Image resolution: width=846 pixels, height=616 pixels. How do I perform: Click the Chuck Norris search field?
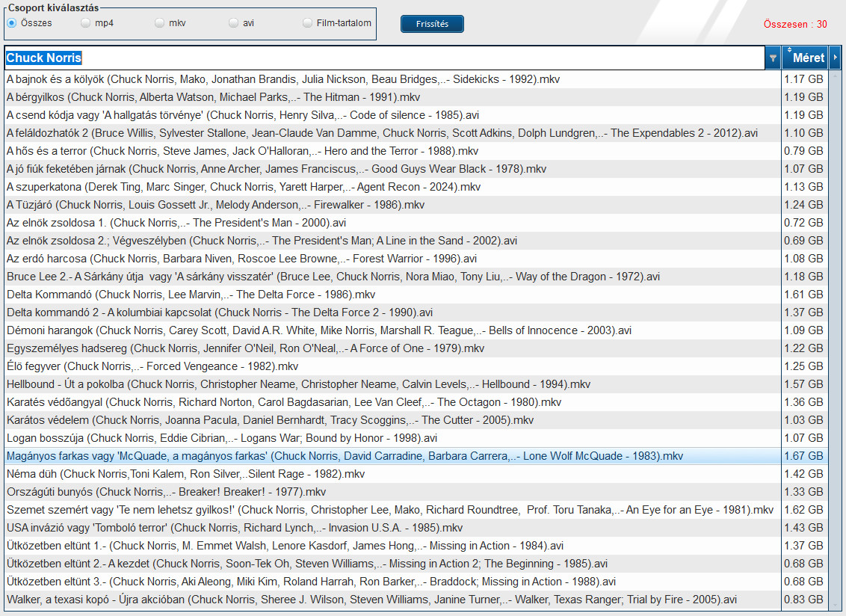click(x=374, y=58)
